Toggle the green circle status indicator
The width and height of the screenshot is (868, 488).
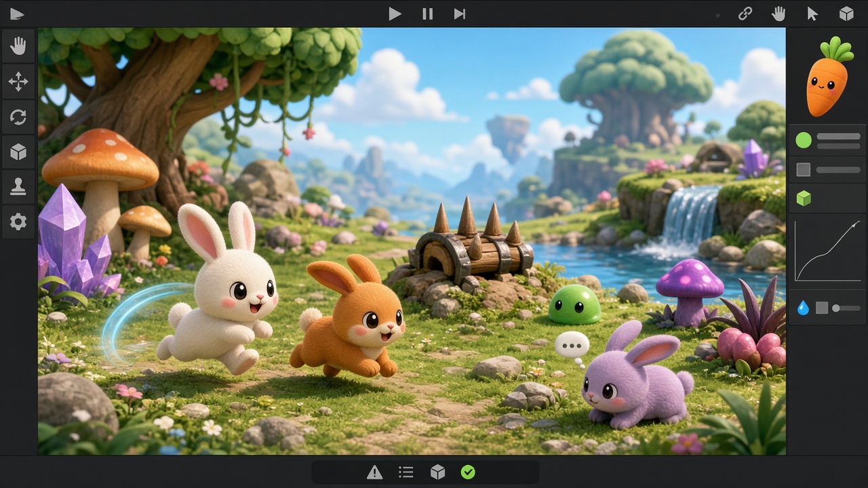point(803,140)
